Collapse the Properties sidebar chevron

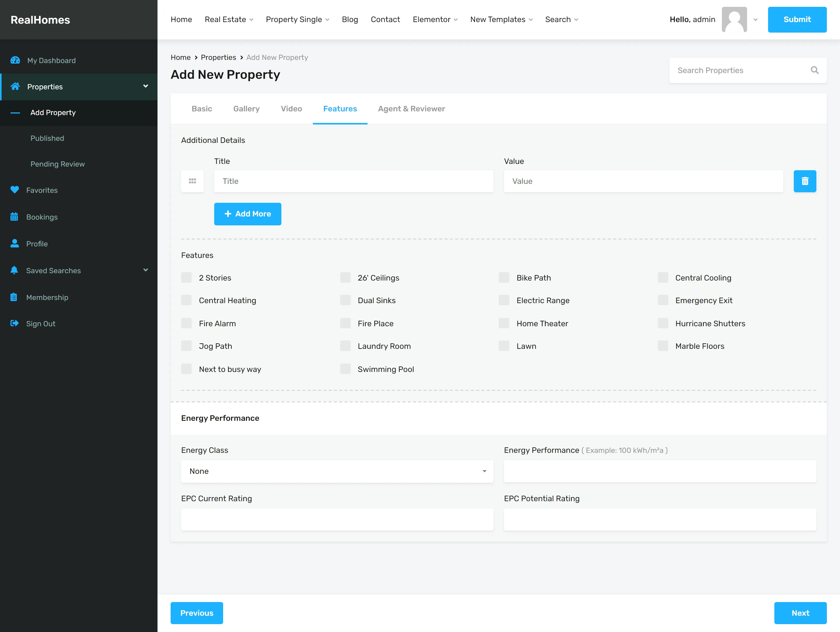click(145, 86)
